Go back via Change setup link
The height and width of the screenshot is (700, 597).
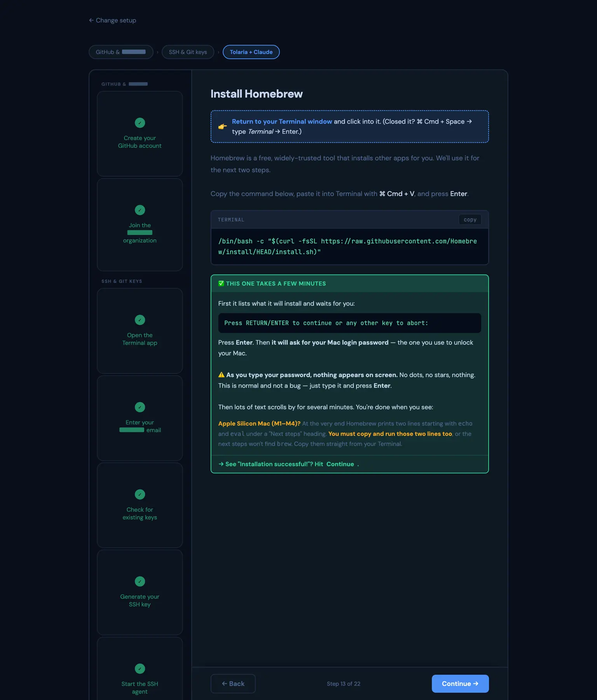(x=112, y=20)
